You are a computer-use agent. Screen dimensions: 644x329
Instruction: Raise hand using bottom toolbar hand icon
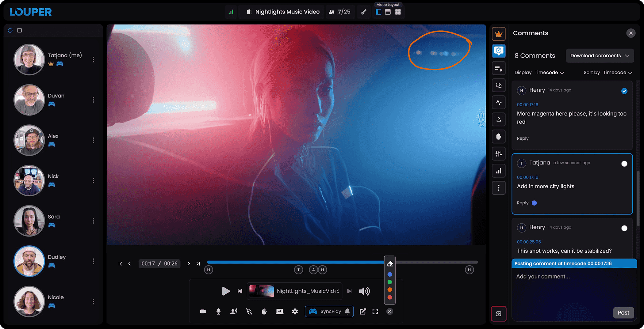click(x=264, y=312)
